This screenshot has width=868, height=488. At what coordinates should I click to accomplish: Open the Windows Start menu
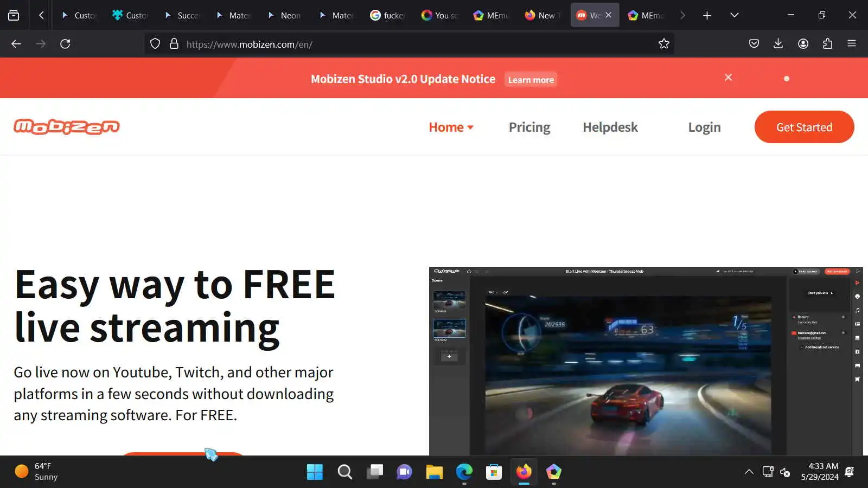pos(315,472)
